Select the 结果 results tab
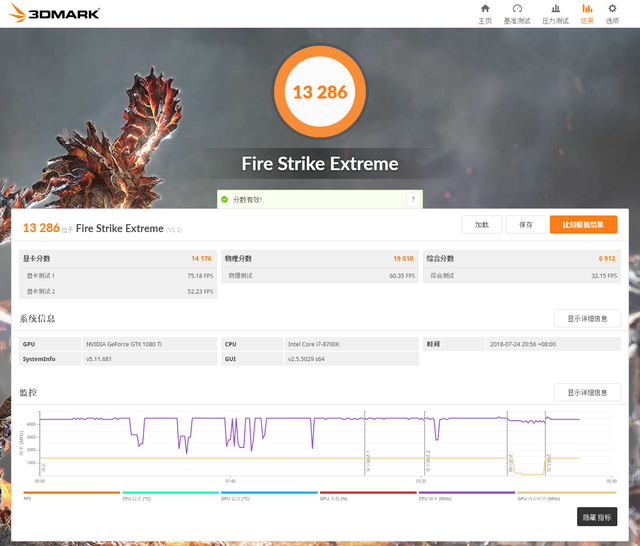The width and height of the screenshot is (640, 546). pyautogui.click(x=587, y=14)
